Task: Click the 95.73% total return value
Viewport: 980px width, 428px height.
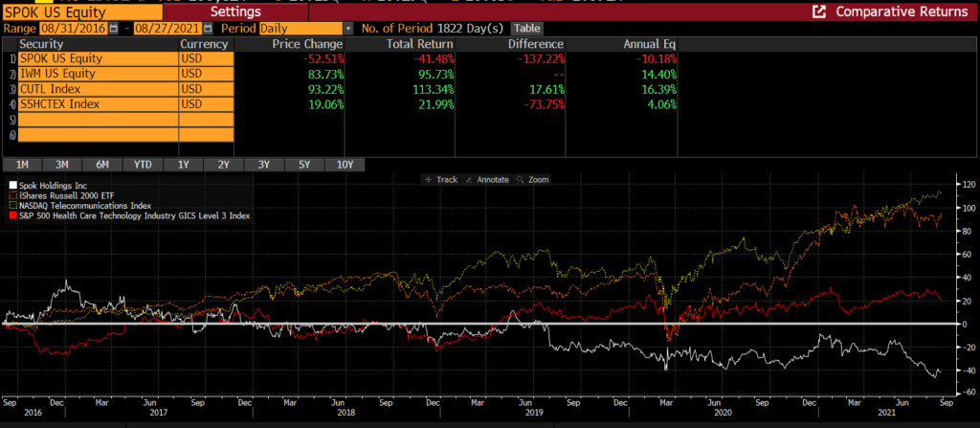Action: coord(434,74)
